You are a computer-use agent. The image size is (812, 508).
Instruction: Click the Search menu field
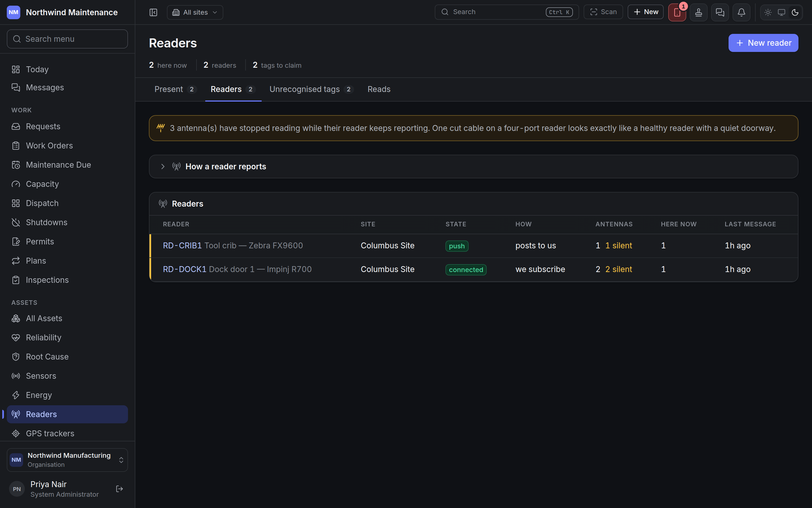67,39
